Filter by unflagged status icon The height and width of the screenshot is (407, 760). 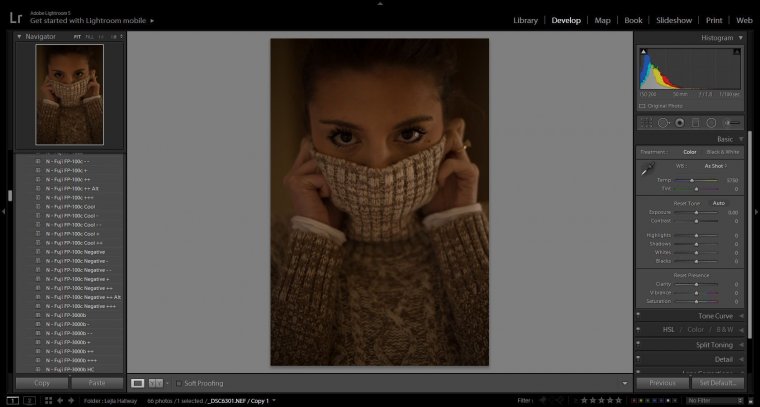click(558, 401)
